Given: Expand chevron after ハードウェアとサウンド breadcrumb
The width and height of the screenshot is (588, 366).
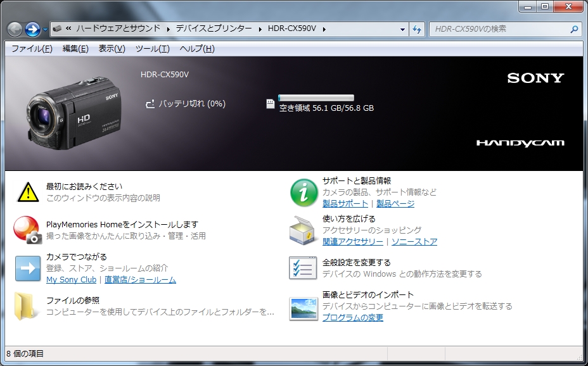Looking at the screenshot, I should click(168, 29).
